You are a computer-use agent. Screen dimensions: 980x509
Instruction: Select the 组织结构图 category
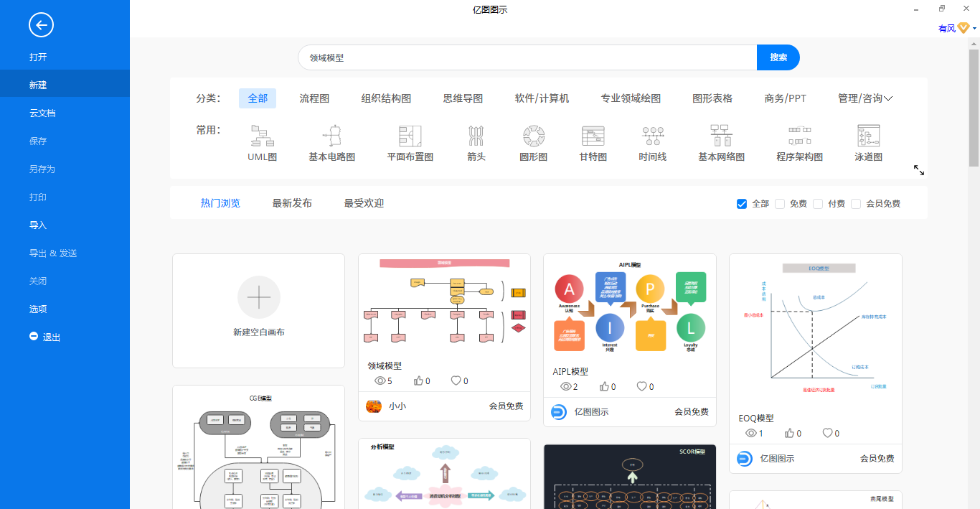click(x=386, y=98)
